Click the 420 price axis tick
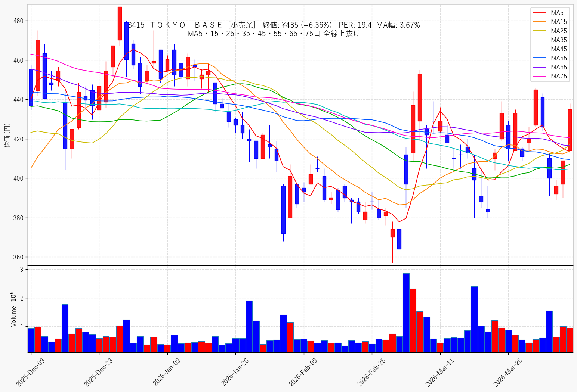This screenshot has height=392, width=577. [19, 139]
